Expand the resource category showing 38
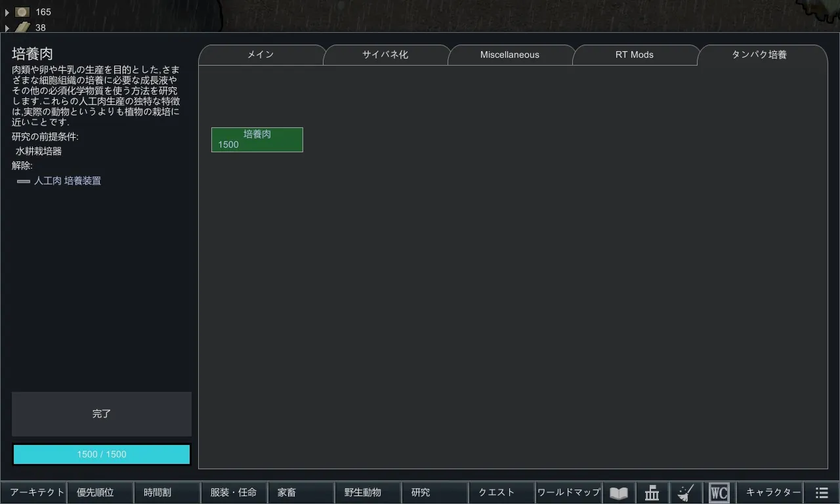 [x=7, y=28]
